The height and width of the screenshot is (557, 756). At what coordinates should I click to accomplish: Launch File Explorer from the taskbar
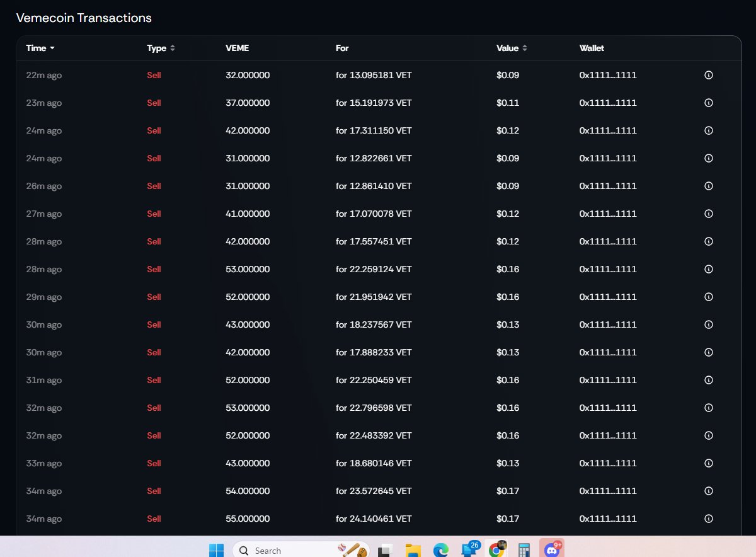(413, 550)
